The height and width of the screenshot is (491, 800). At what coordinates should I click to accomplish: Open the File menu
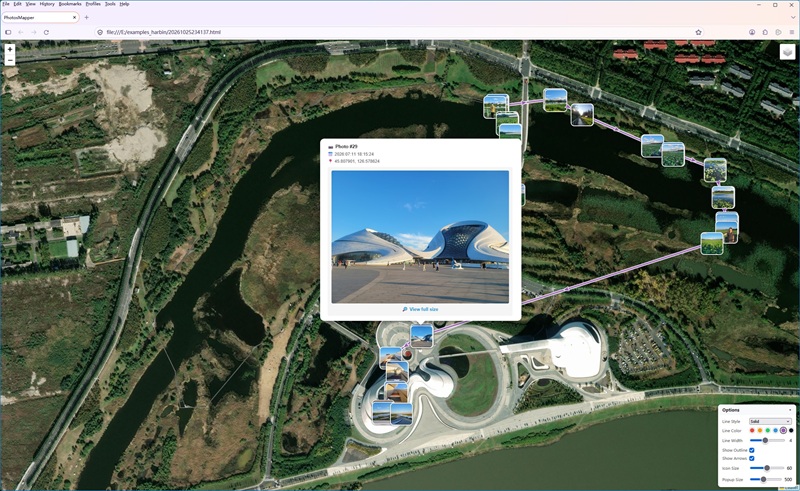(6, 4)
